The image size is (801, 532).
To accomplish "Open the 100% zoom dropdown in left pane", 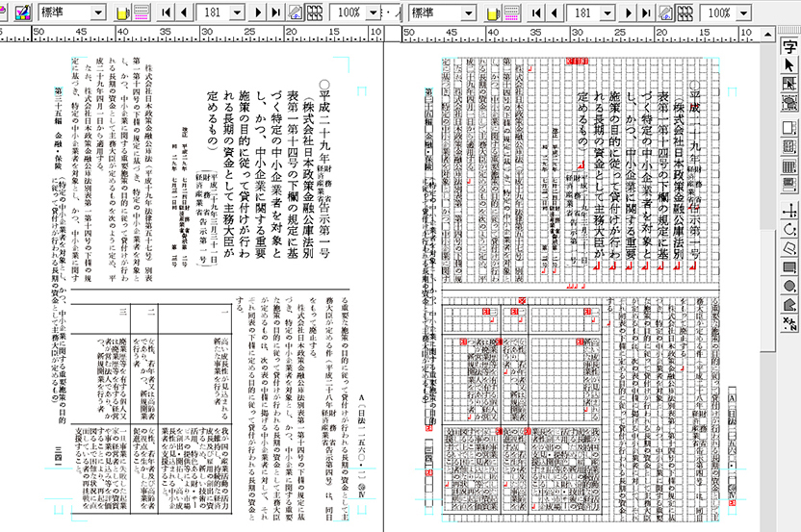I will 374,13.
